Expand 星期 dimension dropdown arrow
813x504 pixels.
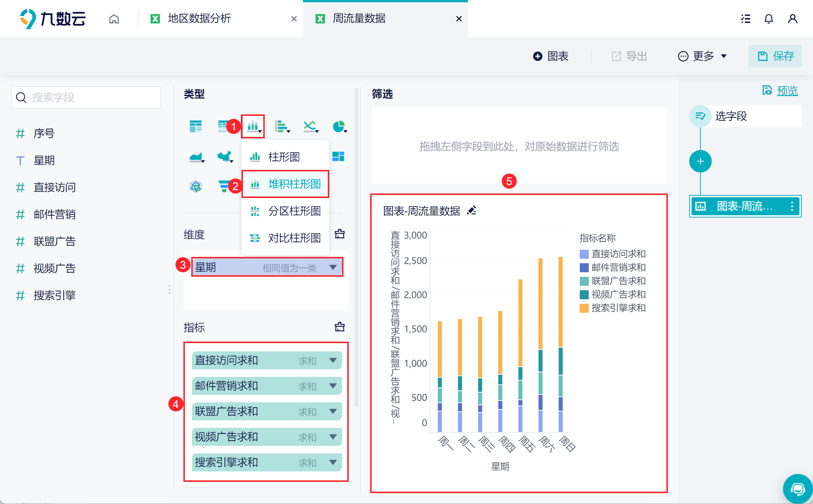coord(333,267)
